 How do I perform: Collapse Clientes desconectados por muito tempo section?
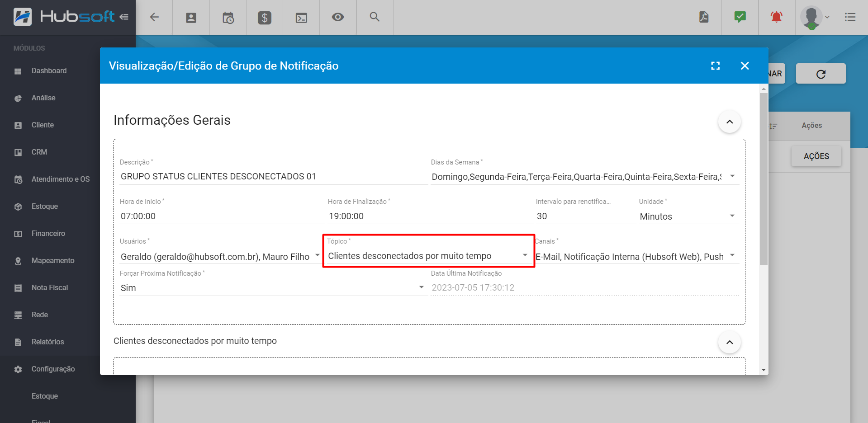coord(730,342)
